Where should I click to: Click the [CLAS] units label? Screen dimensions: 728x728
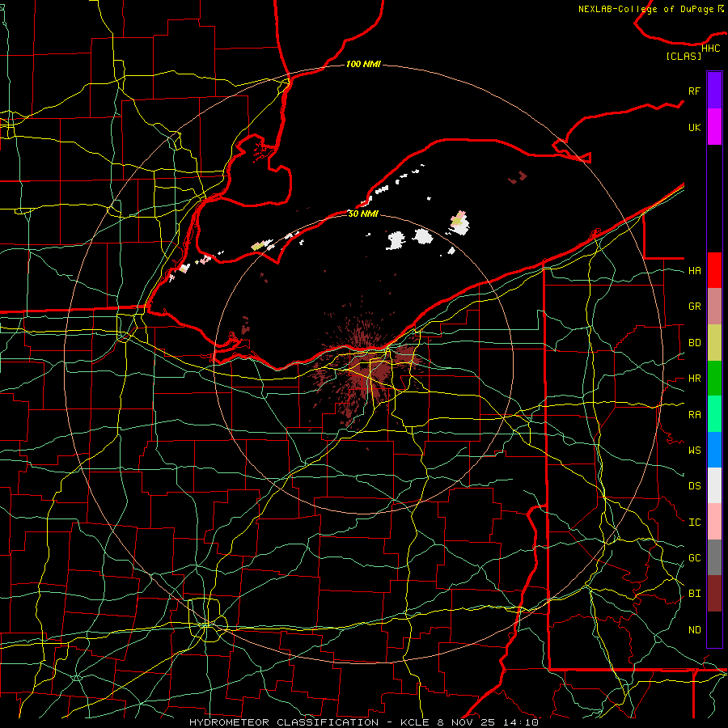(x=684, y=56)
